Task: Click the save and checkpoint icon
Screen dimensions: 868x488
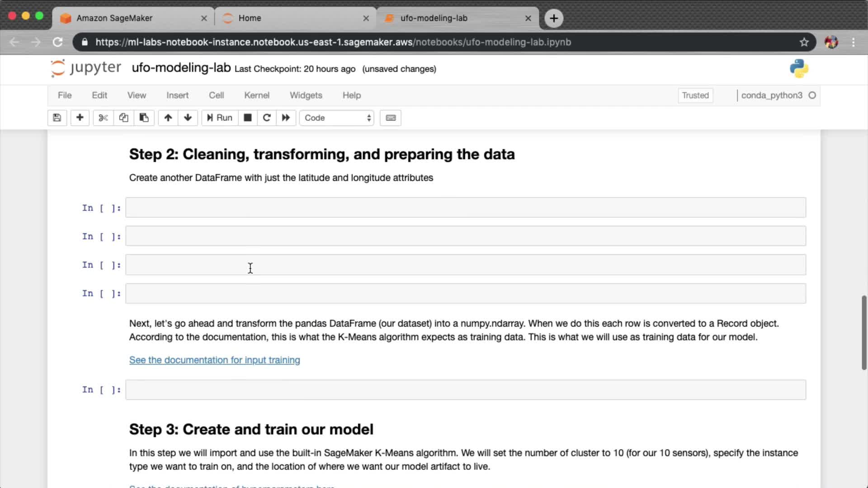Action: (57, 118)
